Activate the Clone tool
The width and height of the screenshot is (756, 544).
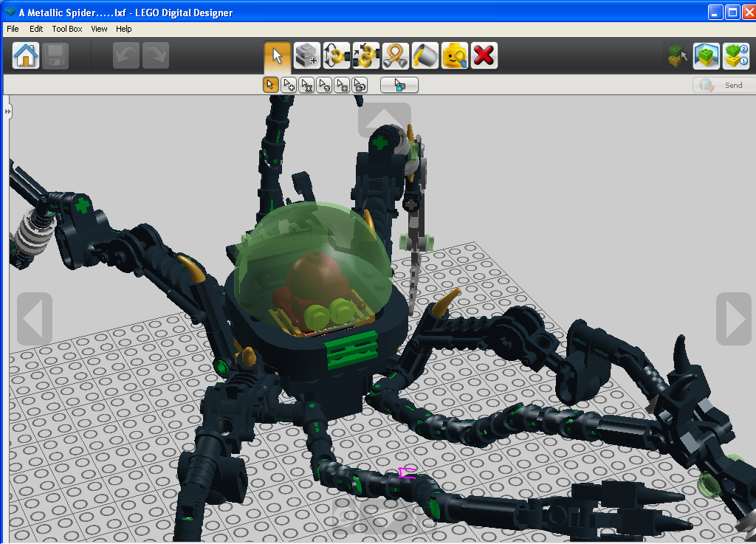[306, 55]
